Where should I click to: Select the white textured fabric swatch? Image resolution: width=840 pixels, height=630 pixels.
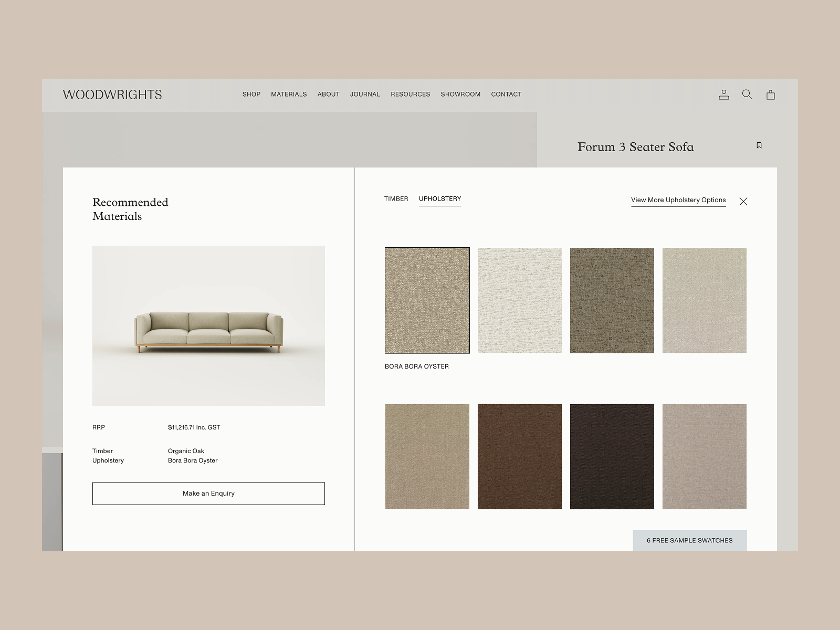coord(520,300)
